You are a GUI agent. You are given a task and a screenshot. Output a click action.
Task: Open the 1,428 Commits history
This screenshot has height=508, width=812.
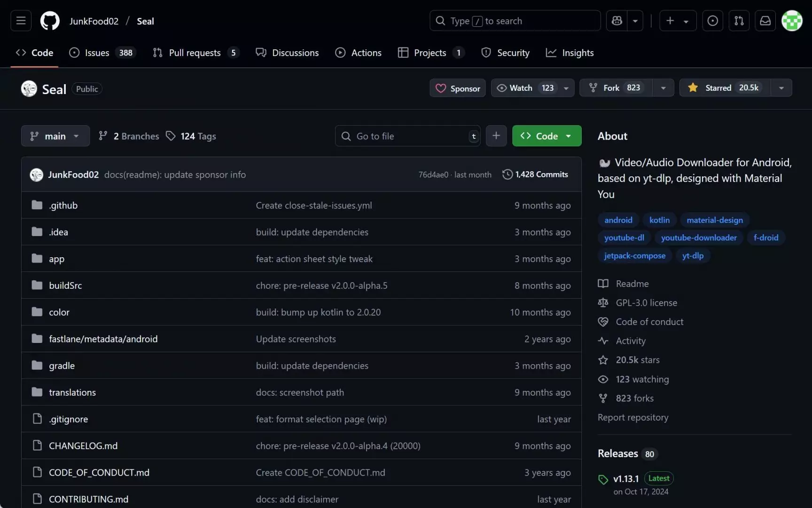[x=535, y=175]
